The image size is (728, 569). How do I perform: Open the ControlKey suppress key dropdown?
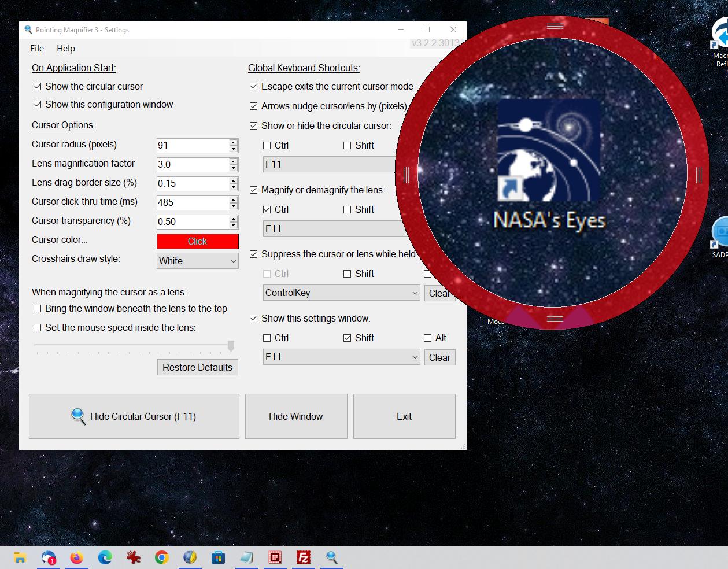click(341, 293)
